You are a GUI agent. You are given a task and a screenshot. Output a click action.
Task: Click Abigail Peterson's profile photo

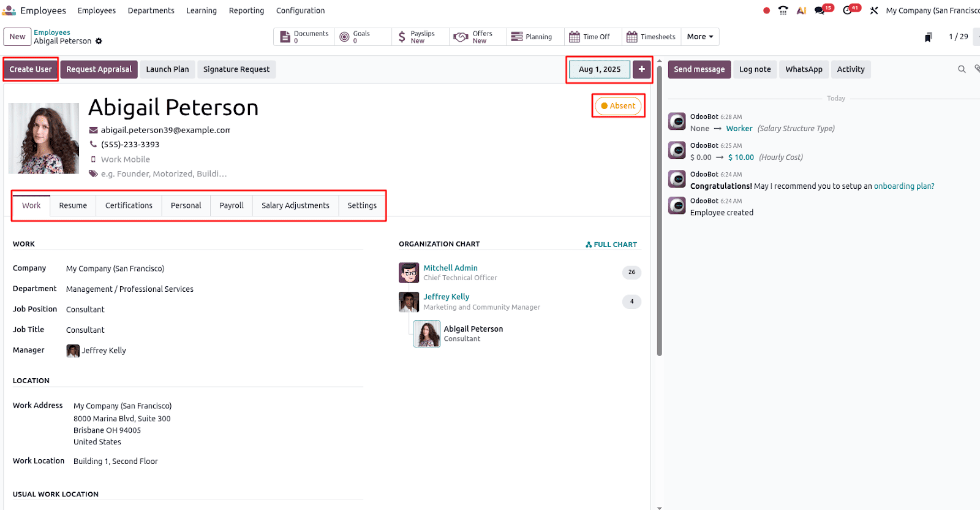click(43, 138)
